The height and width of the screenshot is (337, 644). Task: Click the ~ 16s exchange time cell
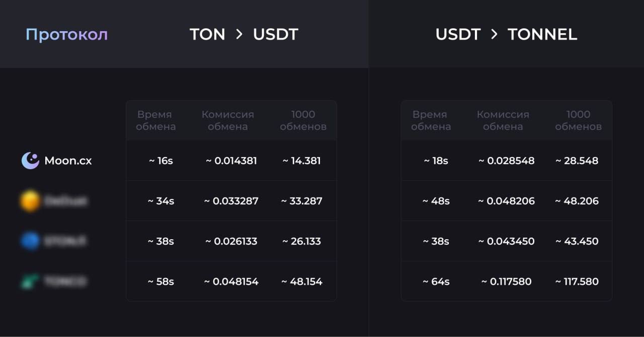tap(161, 161)
